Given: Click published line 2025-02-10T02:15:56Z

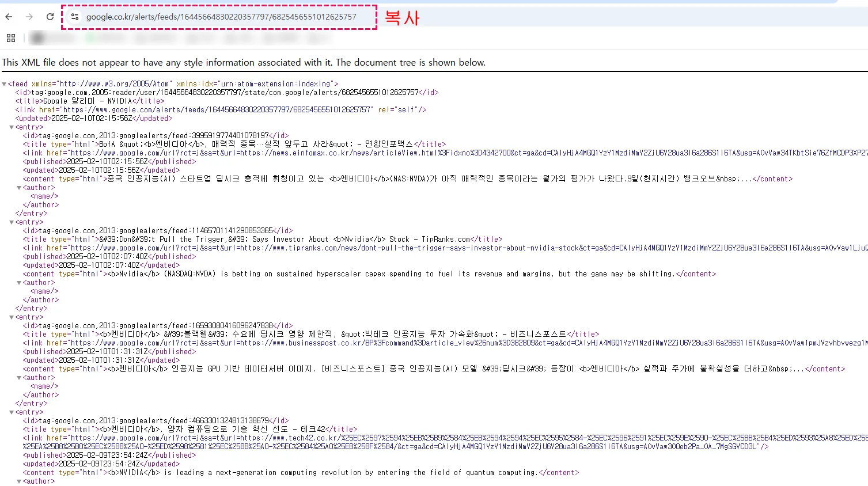Looking at the screenshot, I should click(x=109, y=162).
